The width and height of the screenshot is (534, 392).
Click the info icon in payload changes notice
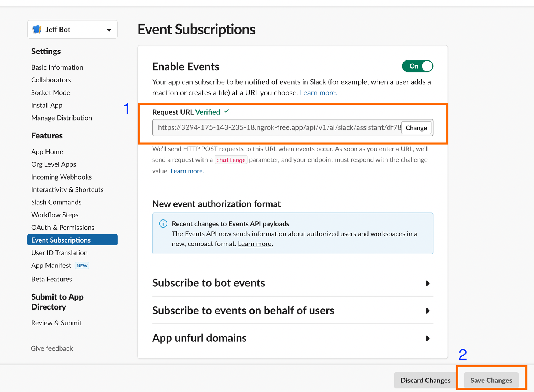point(163,223)
